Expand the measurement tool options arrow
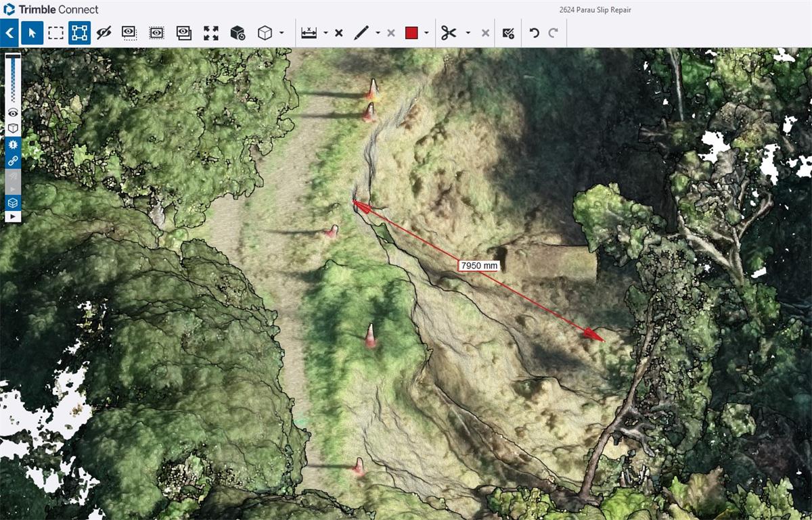The height and width of the screenshot is (520, 812). coord(325,32)
